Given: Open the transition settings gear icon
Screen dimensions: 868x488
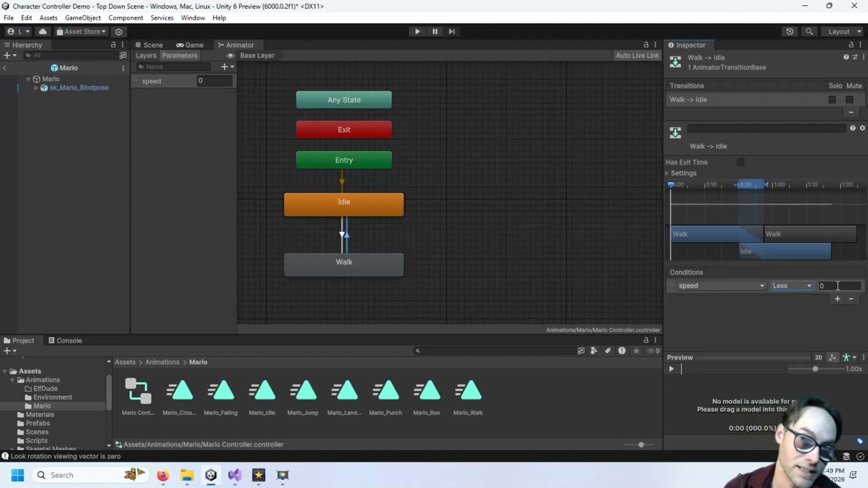Looking at the screenshot, I should 863,128.
